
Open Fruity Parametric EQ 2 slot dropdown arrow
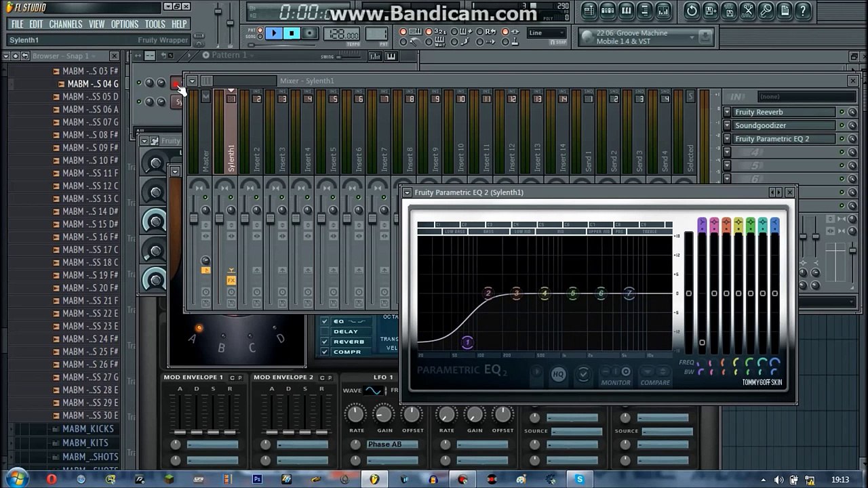point(727,139)
